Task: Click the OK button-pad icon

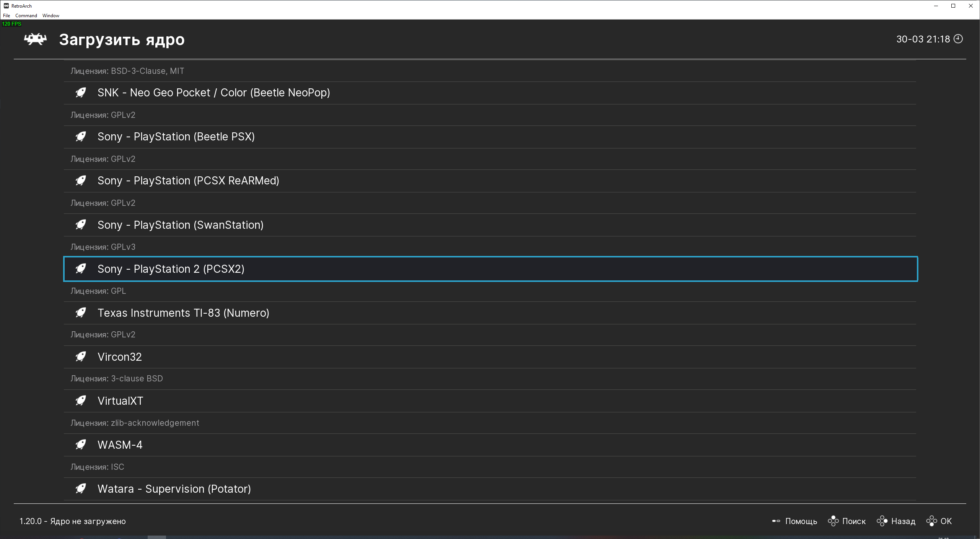Action: (x=931, y=521)
